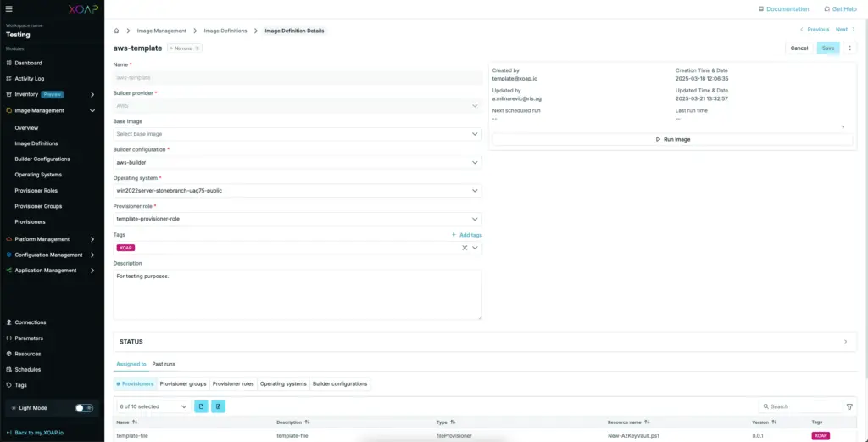
Task: Click into the Description text area
Action: coord(297,294)
